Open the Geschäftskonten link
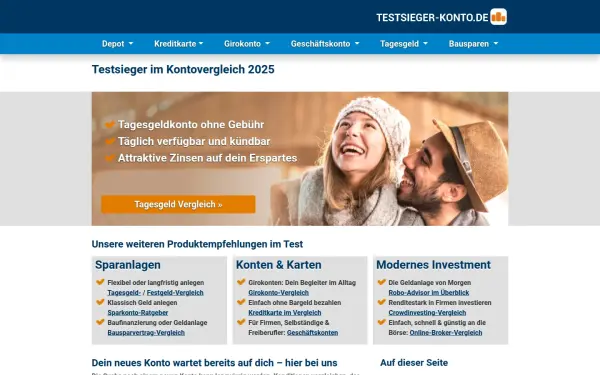The height and width of the screenshot is (375, 600). point(312,333)
